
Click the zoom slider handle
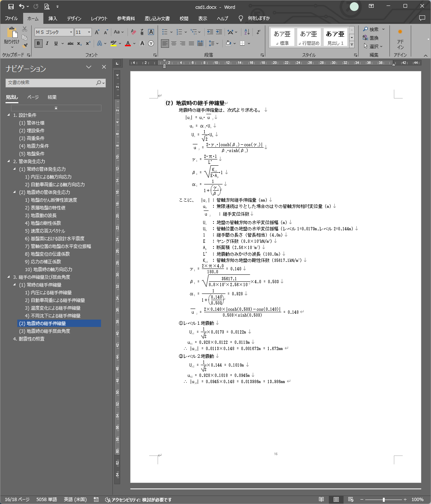384,500
